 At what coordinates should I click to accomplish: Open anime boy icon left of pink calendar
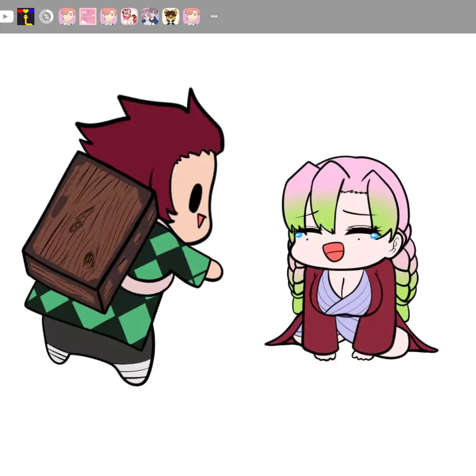pos(67,17)
